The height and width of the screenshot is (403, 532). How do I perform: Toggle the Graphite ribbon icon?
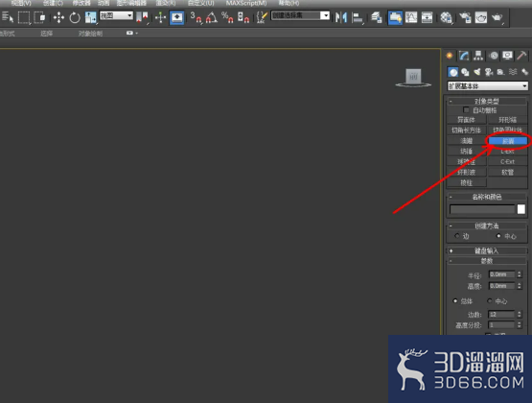click(x=395, y=17)
